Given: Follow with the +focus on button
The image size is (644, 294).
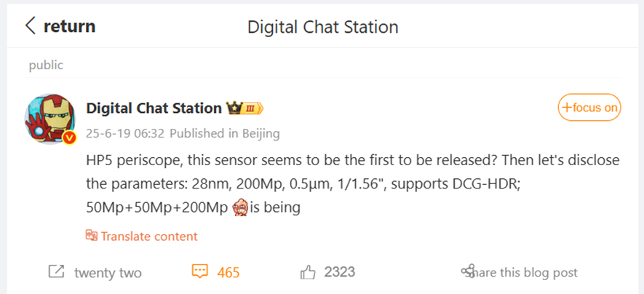Looking at the screenshot, I should pos(589,108).
